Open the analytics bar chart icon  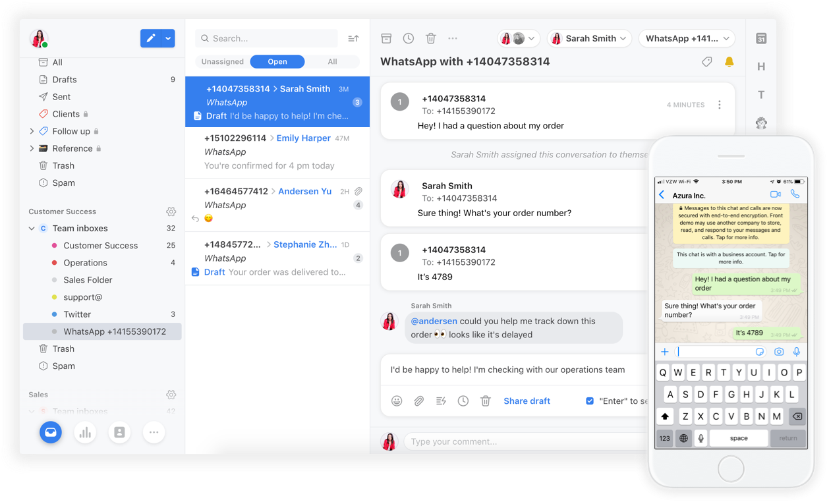point(85,432)
